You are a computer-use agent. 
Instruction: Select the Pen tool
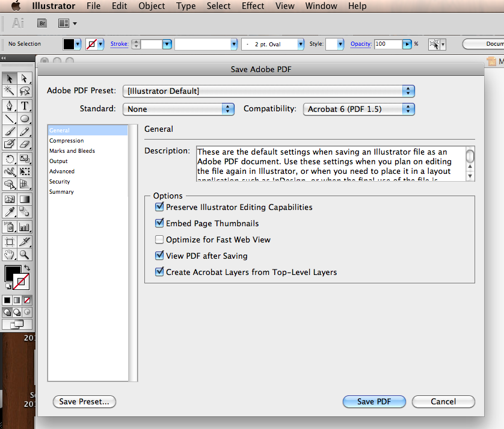point(10,106)
